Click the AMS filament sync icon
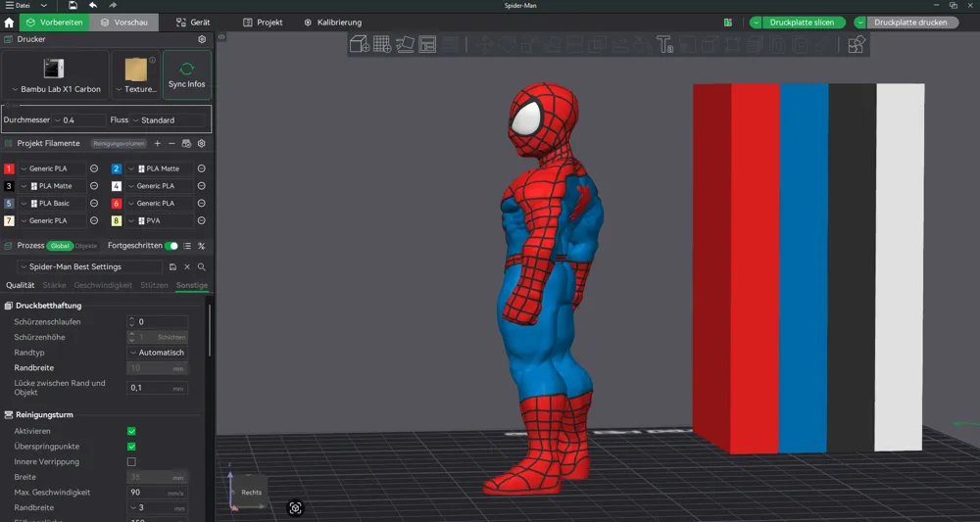The height and width of the screenshot is (522, 980). (x=186, y=144)
